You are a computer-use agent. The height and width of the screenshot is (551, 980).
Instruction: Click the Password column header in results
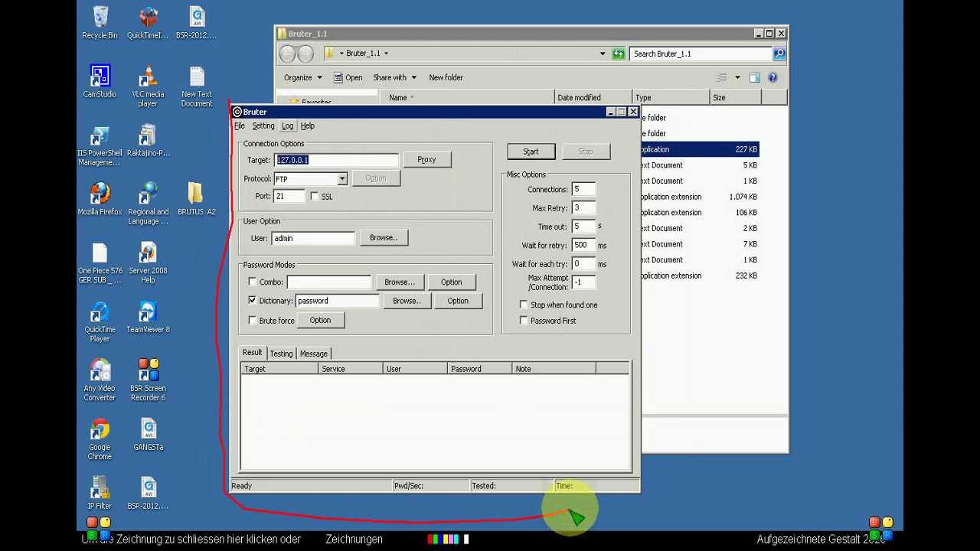coord(479,369)
